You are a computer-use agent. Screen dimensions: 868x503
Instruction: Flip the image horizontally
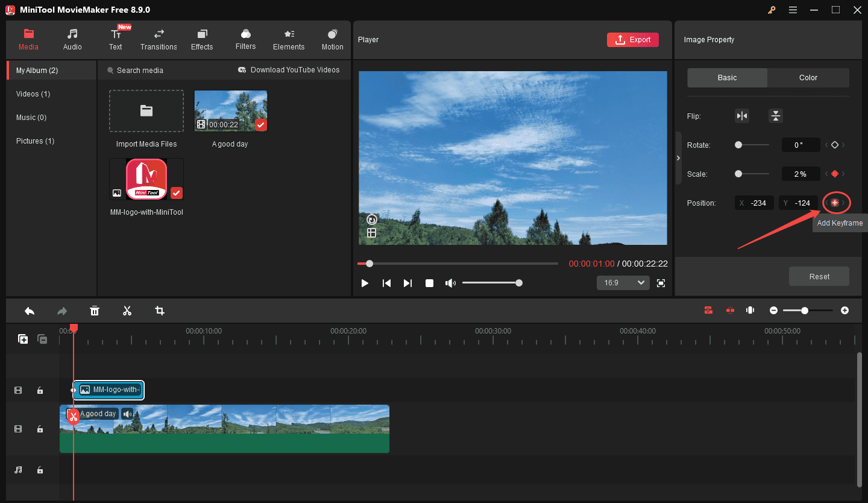tap(742, 116)
